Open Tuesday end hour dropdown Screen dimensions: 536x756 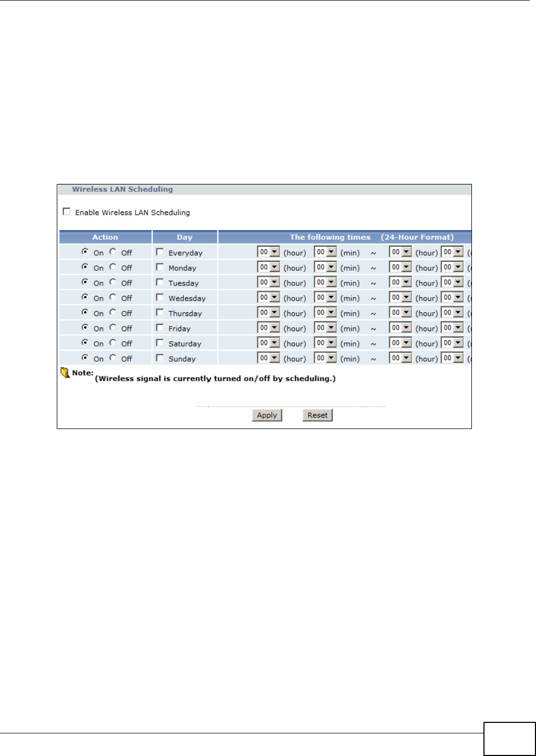coord(400,283)
